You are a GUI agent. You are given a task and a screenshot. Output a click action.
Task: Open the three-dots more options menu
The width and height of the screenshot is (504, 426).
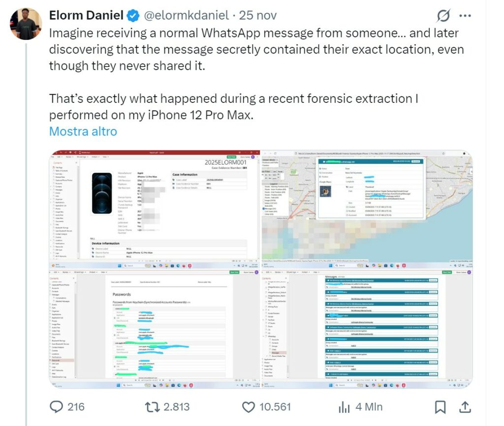click(x=465, y=16)
